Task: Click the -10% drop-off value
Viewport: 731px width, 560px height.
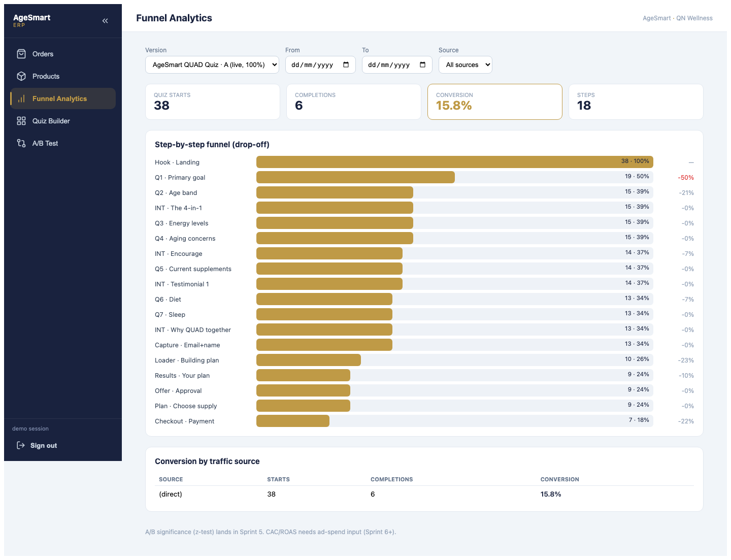Action: click(x=686, y=375)
